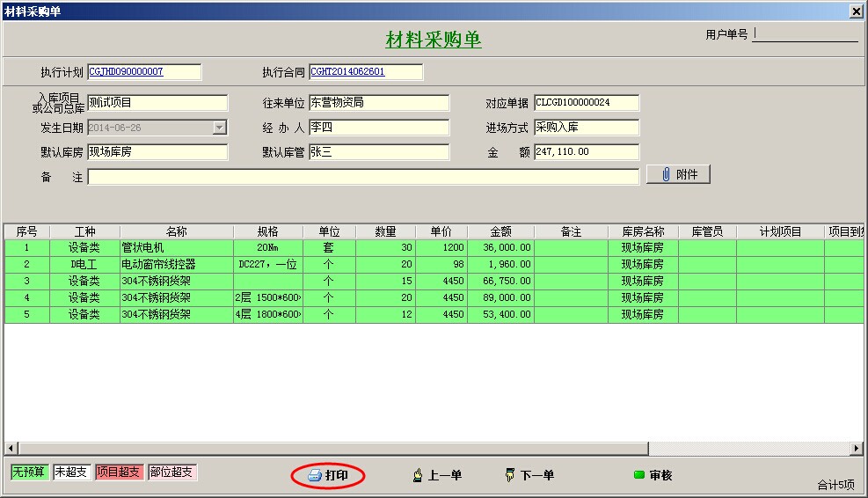Select the 无预算 green legend swatch

pyautogui.click(x=28, y=472)
